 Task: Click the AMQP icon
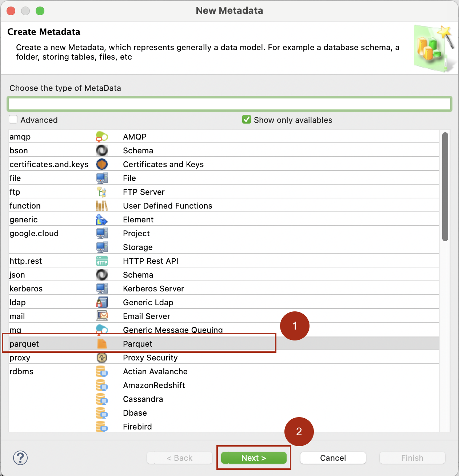[x=102, y=137]
